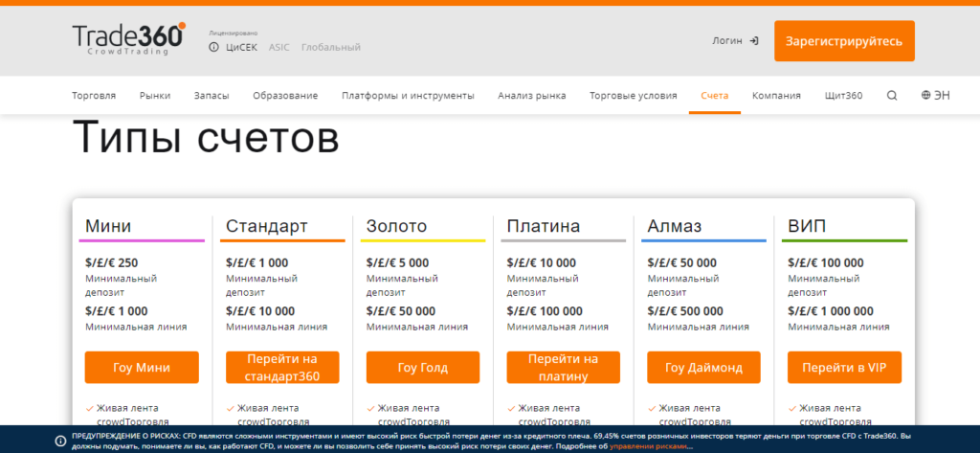The image size is (980, 453).
Task: Click the Trade360 CrowdTrading logo
Action: tap(129, 39)
